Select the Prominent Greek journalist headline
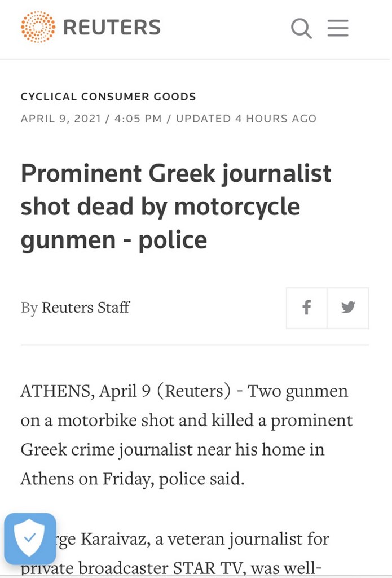Screen dimensions: 392x578 tap(175, 207)
